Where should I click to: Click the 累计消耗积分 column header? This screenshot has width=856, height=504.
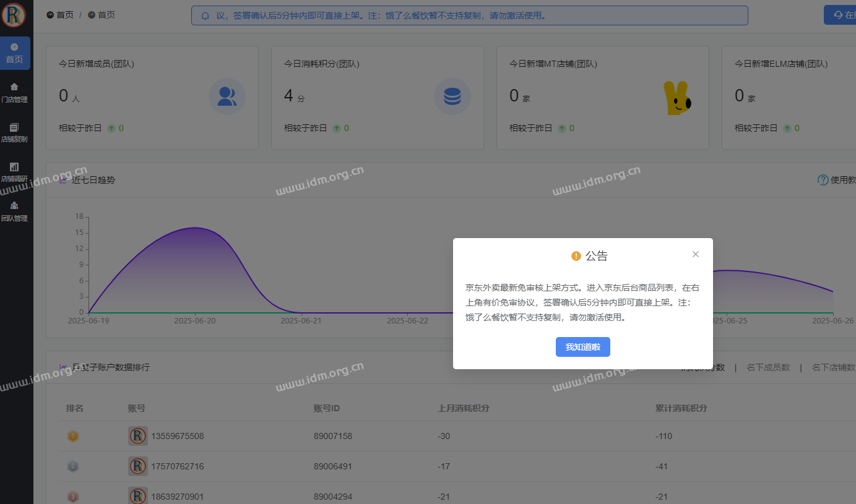(681, 408)
